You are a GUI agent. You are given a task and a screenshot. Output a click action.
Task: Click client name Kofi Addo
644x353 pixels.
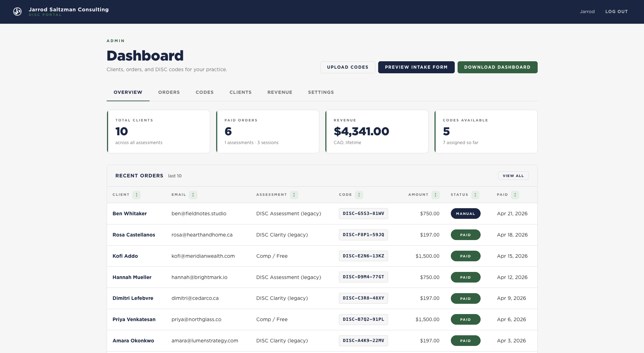coord(125,256)
